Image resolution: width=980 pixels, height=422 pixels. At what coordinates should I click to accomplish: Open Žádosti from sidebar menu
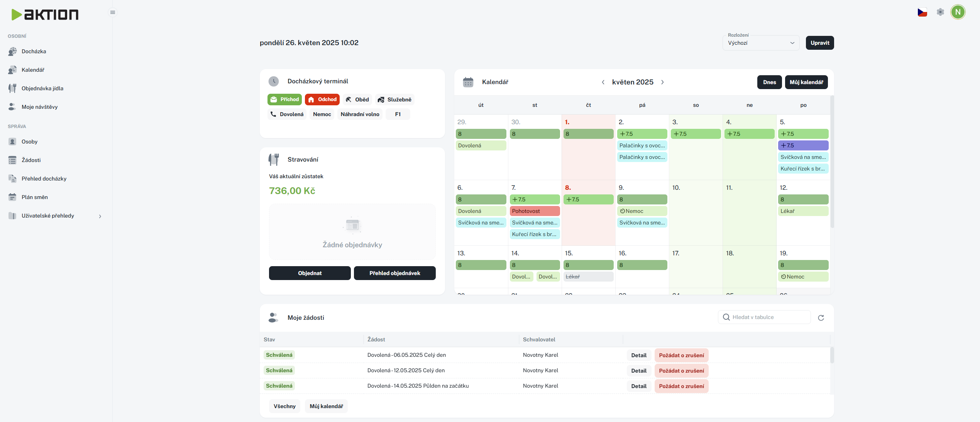[31, 160]
